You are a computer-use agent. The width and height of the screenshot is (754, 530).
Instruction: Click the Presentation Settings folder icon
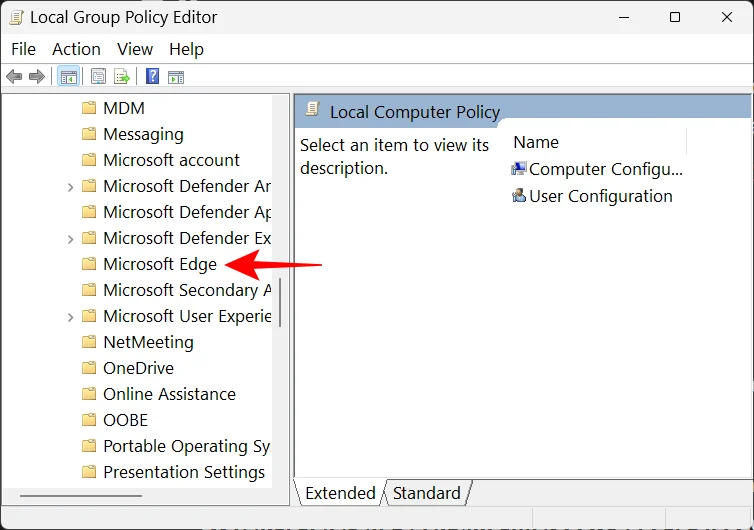pyautogui.click(x=89, y=472)
